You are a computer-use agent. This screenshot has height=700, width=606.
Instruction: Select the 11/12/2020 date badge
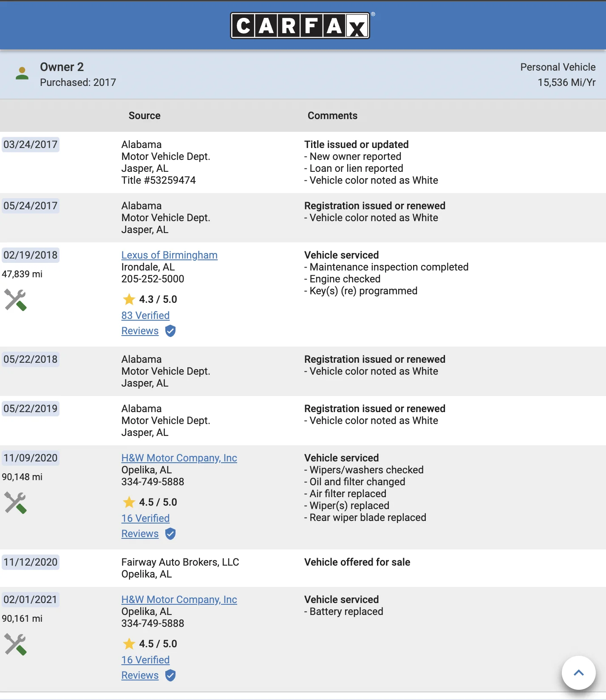click(x=30, y=562)
